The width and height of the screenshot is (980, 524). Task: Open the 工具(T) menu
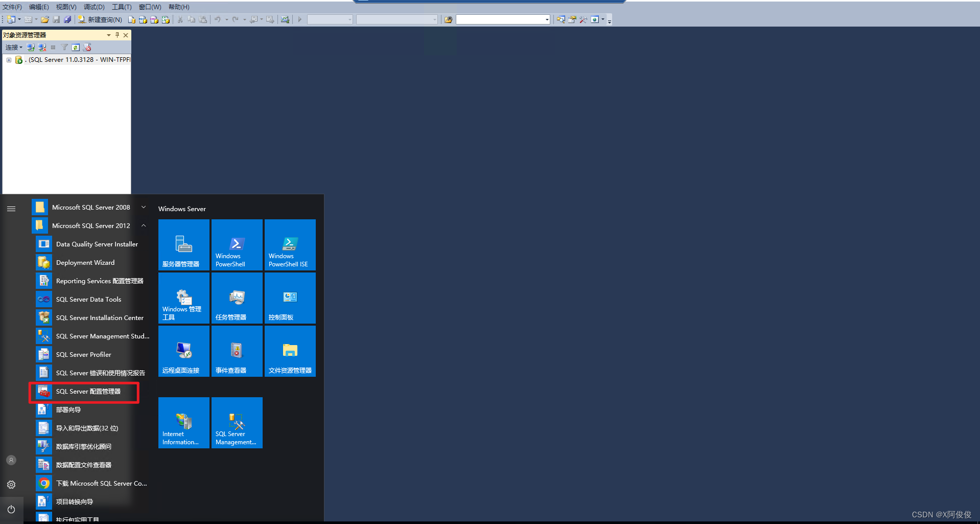122,7
